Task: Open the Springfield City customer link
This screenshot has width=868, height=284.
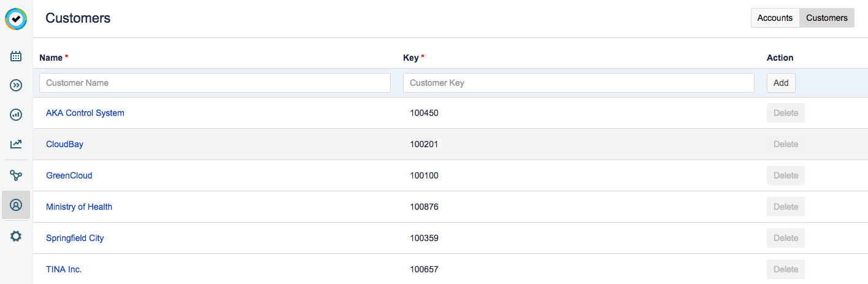Action: tap(75, 238)
